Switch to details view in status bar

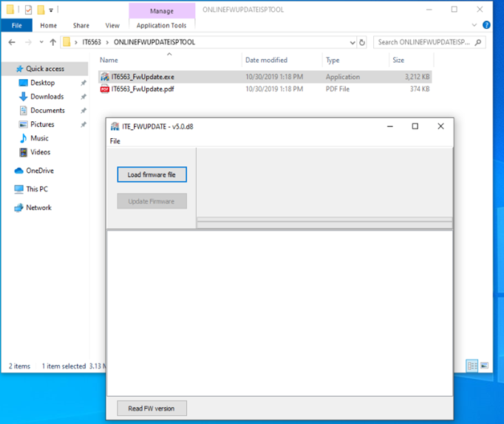tap(471, 366)
